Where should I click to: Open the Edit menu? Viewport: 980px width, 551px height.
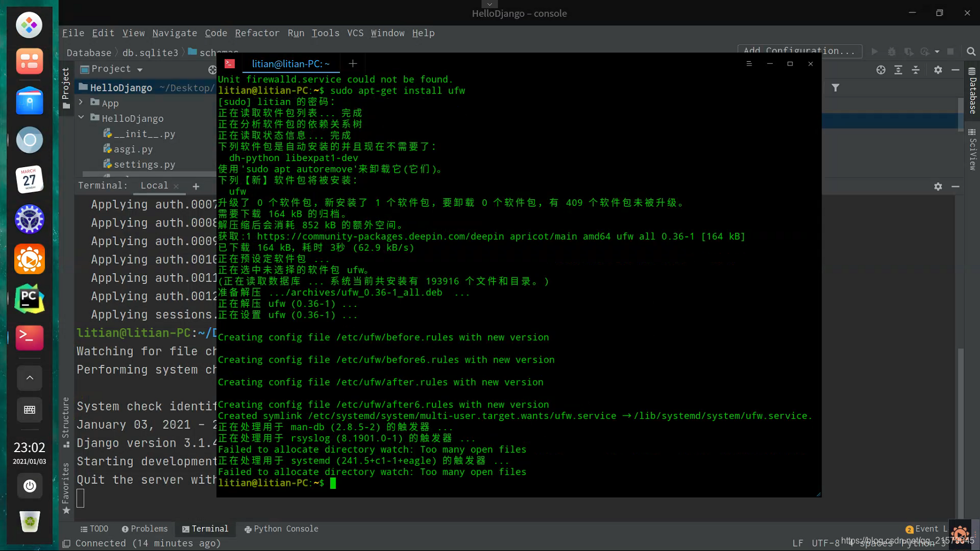tap(103, 33)
